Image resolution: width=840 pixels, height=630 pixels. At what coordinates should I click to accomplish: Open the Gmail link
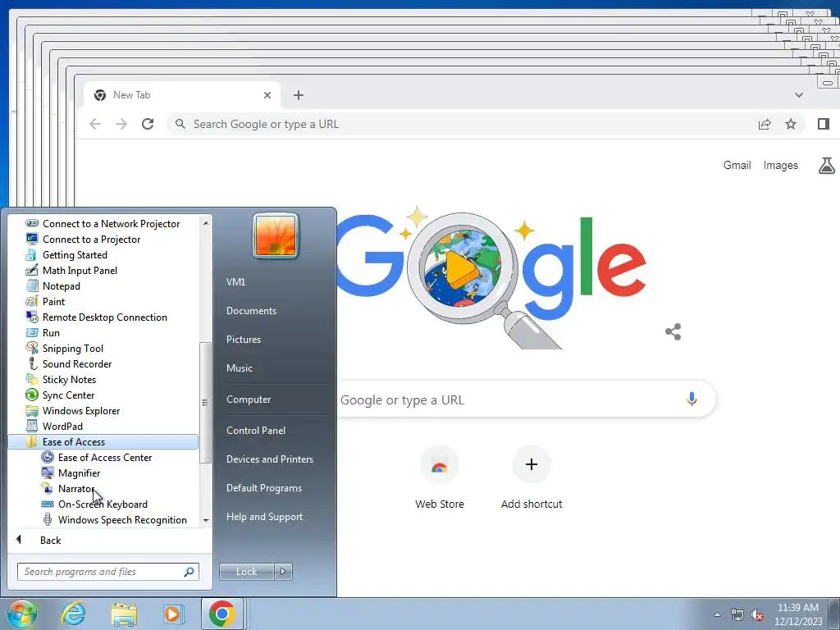point(737,165)
